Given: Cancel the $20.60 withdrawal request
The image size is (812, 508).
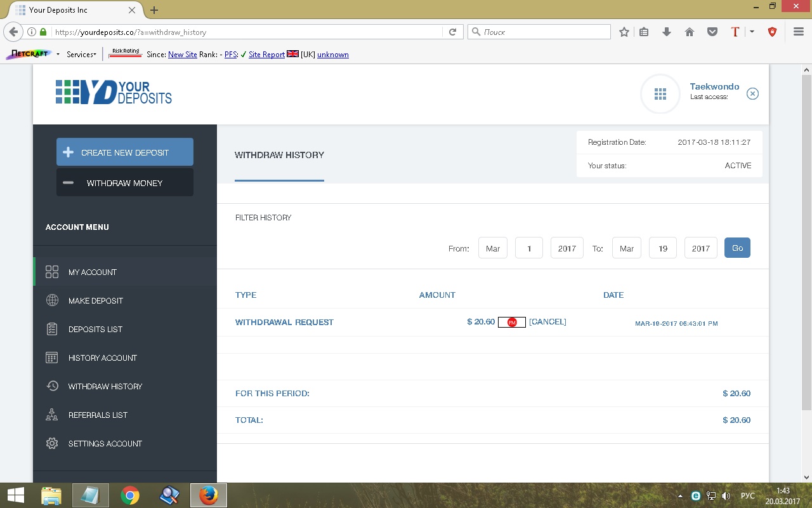Looking at the screenshot, I should (x=547, y=322).
